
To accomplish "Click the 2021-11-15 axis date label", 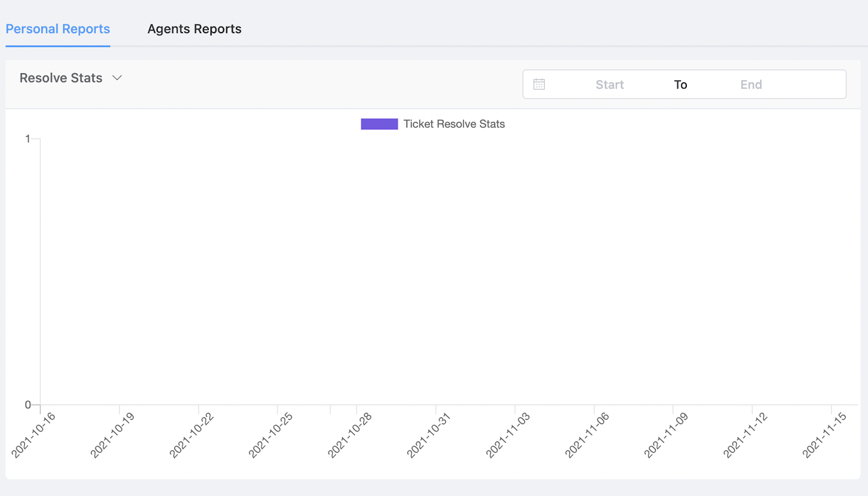I will click(824, 435).
